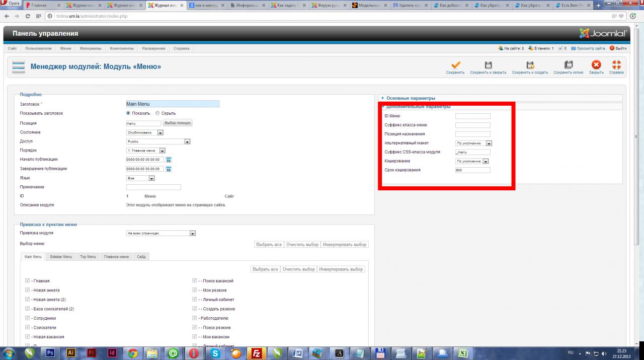Screen dimensions: 644x360
Task: Select the Скрыть radio button
Action: click(157, 113)
